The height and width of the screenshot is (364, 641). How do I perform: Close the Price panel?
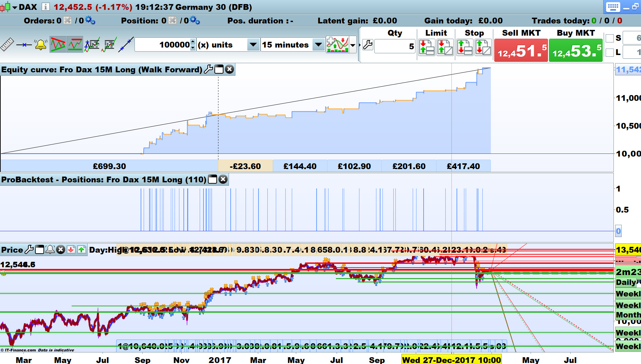(60, 250)
